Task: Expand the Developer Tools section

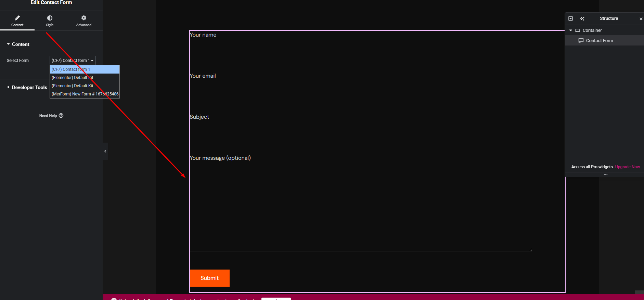Action: coord(9,87)
